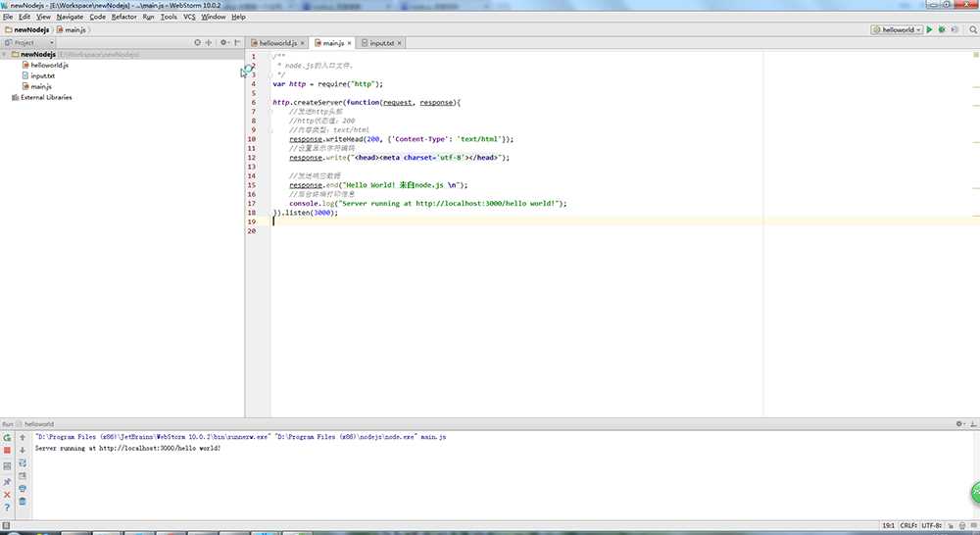Select the newNodejs root folder row in tree
Viewport: 980px width, 535px height.
122,54
